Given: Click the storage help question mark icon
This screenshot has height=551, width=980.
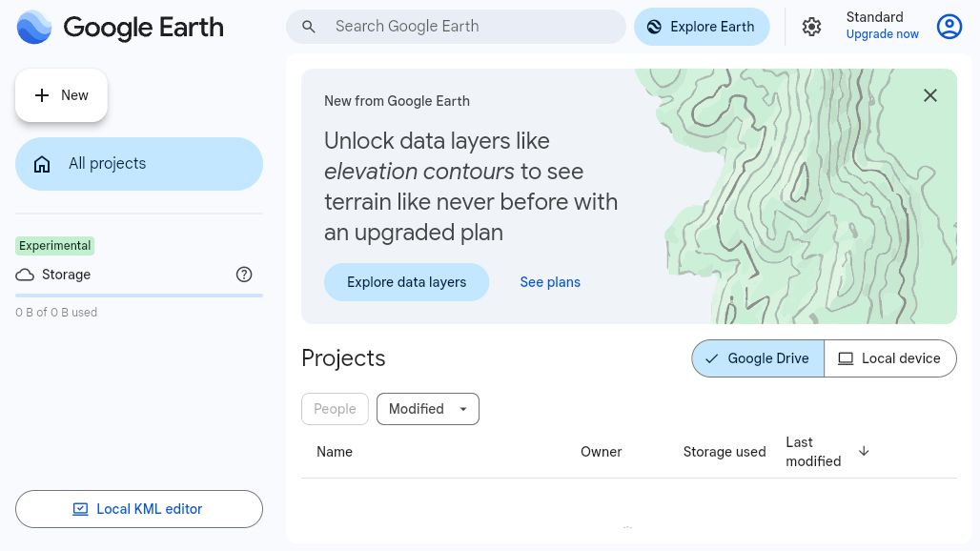Looking at the screenshot, I should [x=244, y=275].
